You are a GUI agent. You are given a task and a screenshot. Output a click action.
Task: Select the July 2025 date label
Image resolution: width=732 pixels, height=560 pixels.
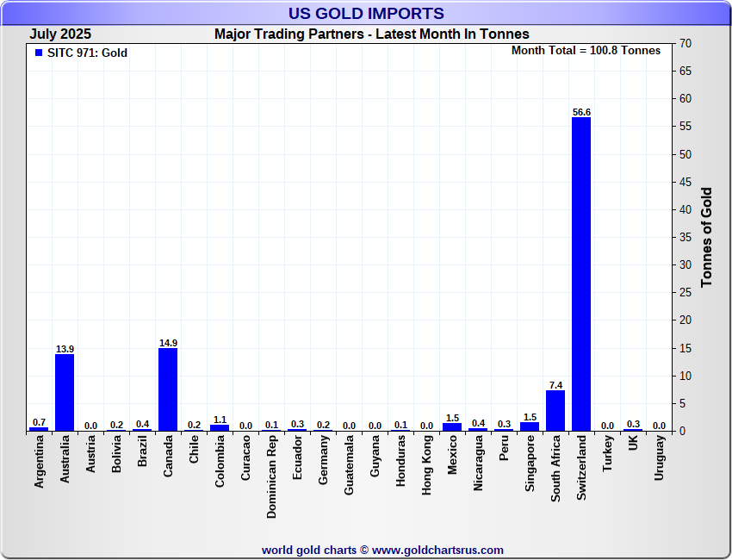[60, 34]
